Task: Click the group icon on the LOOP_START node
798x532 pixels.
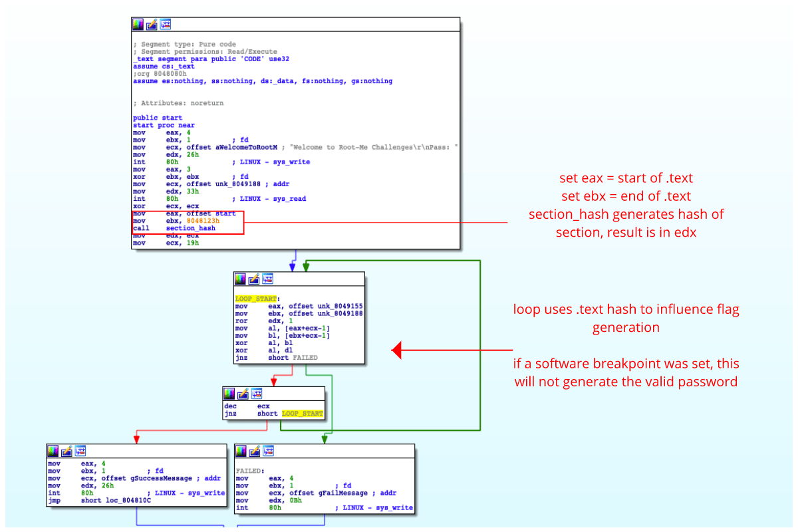Action: point(267,279)
